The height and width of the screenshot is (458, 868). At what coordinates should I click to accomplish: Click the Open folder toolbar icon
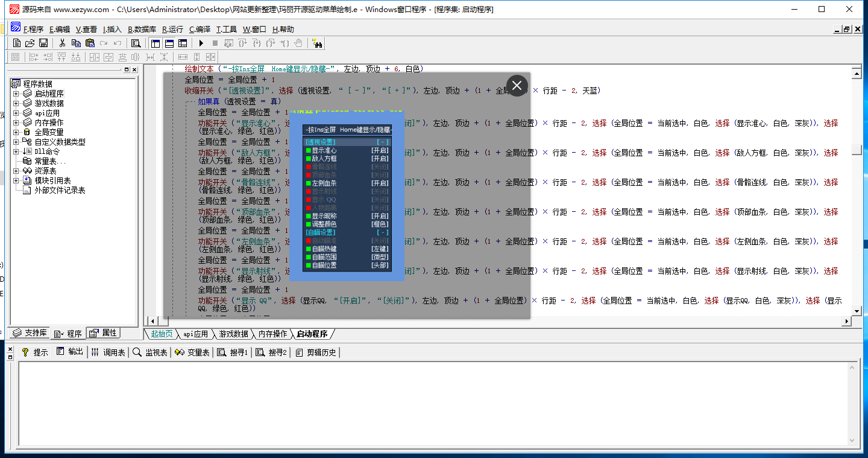click(30, 43)
